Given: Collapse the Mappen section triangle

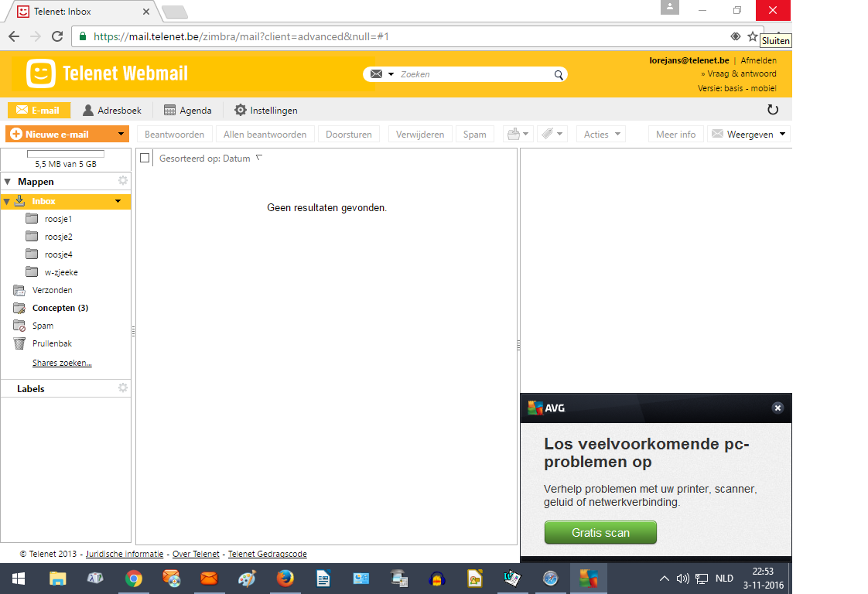Looking at the screenshot, I should click(8, 182).
